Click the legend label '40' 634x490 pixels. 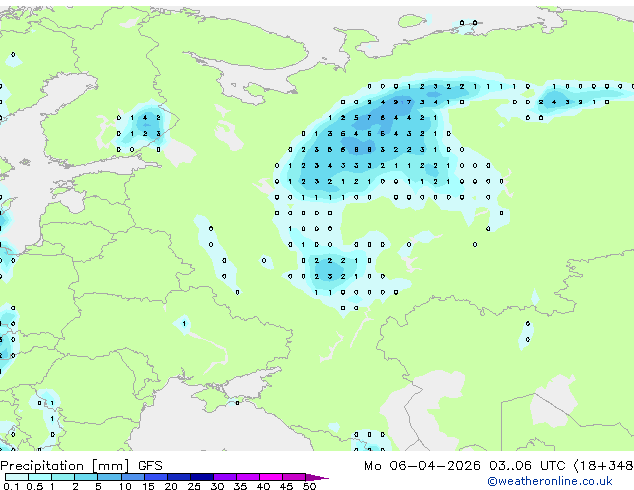(x=263, y=486)
